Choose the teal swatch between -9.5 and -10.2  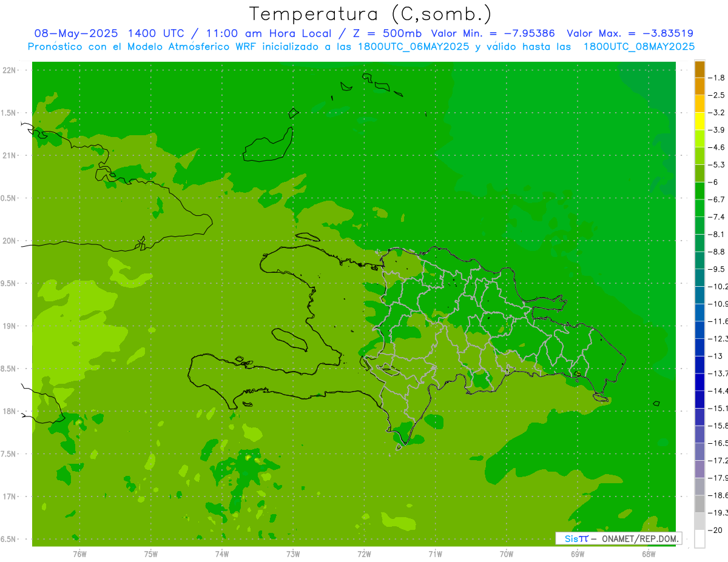tap(699, 278)
